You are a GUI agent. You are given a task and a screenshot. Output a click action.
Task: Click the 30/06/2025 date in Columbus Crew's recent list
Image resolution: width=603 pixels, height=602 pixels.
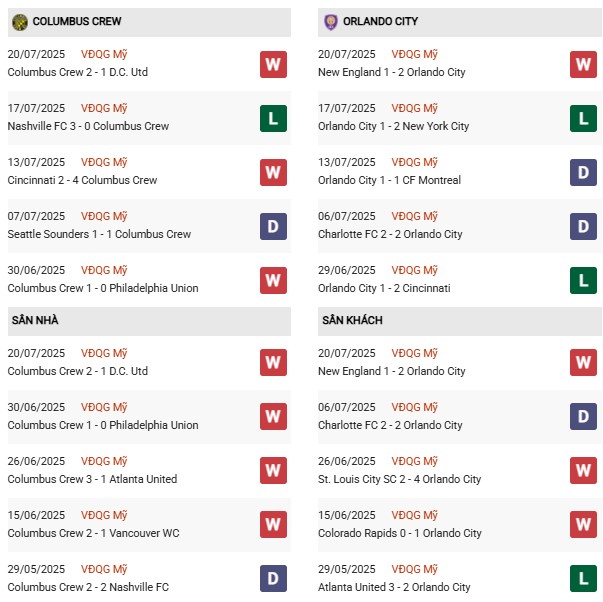(x=36, y=270)
